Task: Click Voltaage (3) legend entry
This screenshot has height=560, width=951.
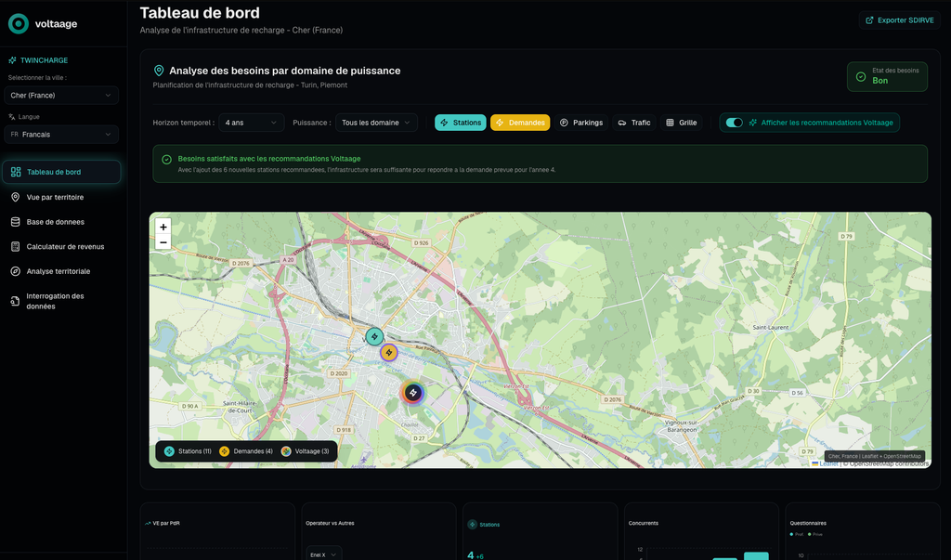Action: click(305, 451)
